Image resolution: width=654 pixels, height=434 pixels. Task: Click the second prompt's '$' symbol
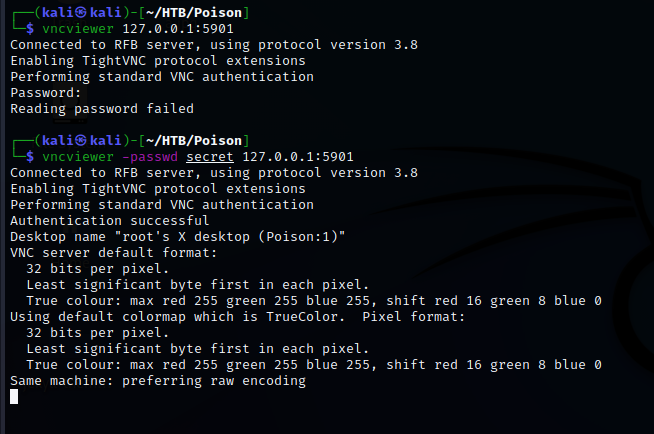(30, 157)
